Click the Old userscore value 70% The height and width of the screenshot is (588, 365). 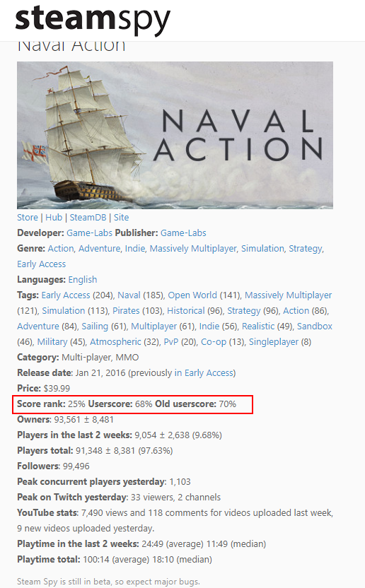coord(228,404)
